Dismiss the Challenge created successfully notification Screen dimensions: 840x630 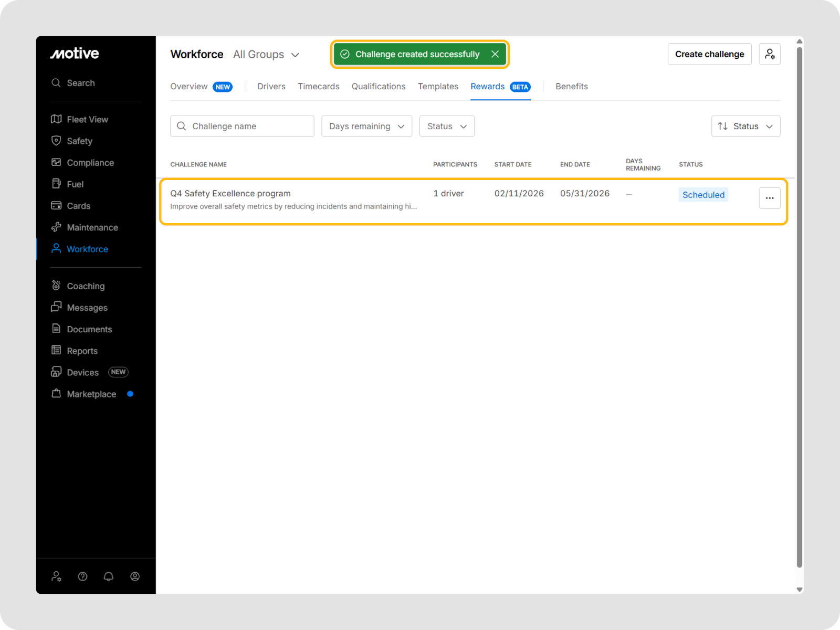pyautogui.click(x=495, y=54)
